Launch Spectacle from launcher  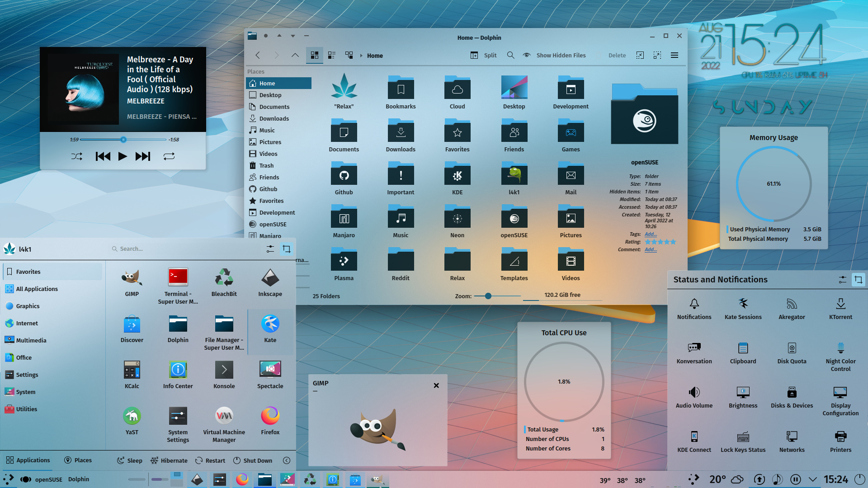click(x=270, y=375)
